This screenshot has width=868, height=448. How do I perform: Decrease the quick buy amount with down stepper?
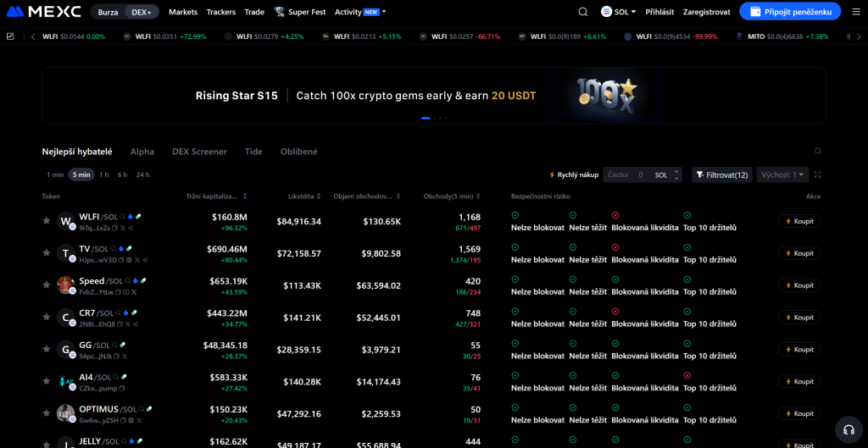pos(676,178)
